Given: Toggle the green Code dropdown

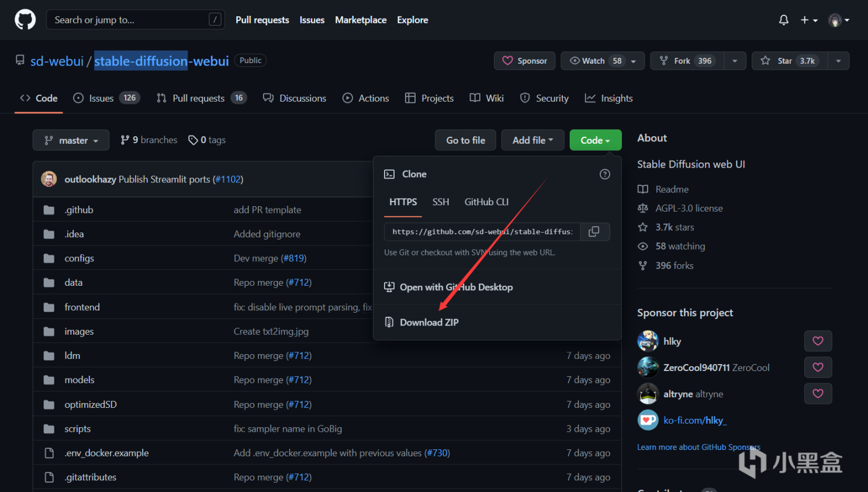Looking at the screenshot, I should 596,140.
